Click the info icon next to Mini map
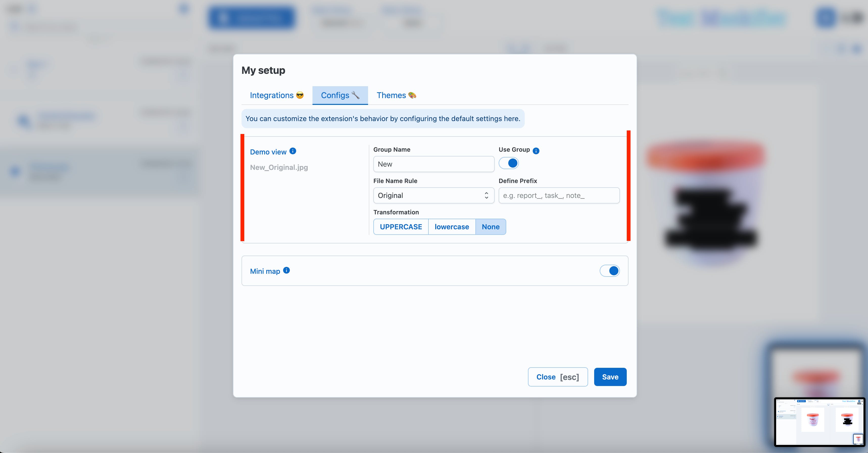 286,270
